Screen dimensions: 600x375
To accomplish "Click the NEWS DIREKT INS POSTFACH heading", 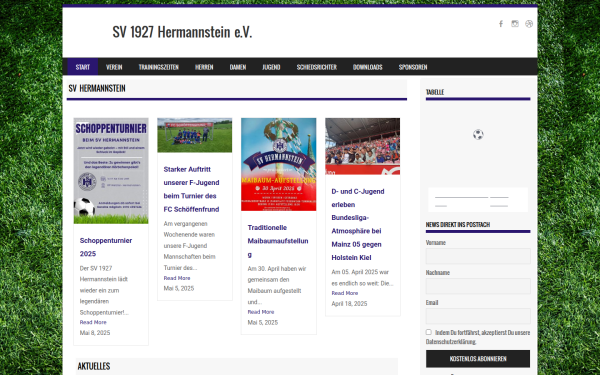I will pyautogui.click(x=458, y=225).
